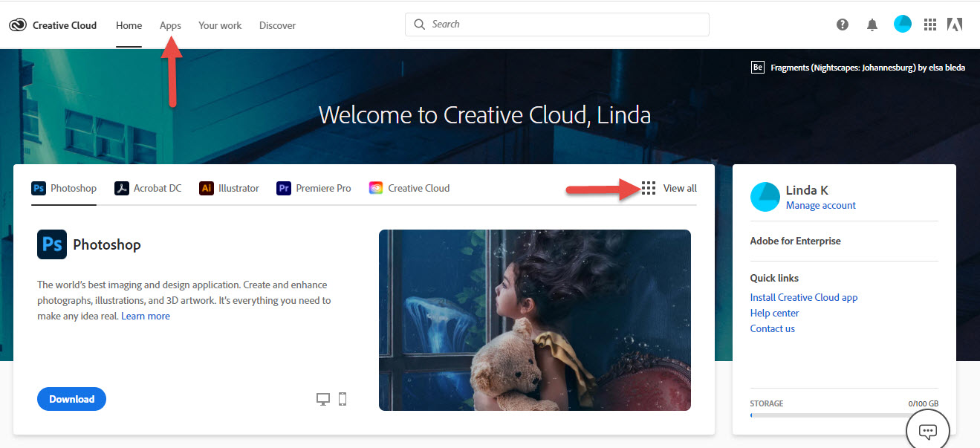980x448 pixels.
Task: Click the Welcome to Creative Cloud, Linda heading
Action: click(484, 115)
